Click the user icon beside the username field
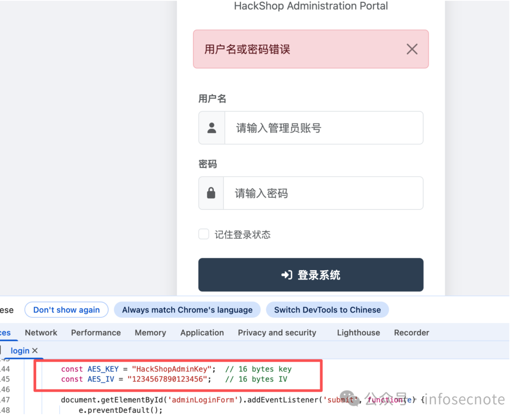 (211, 127)
